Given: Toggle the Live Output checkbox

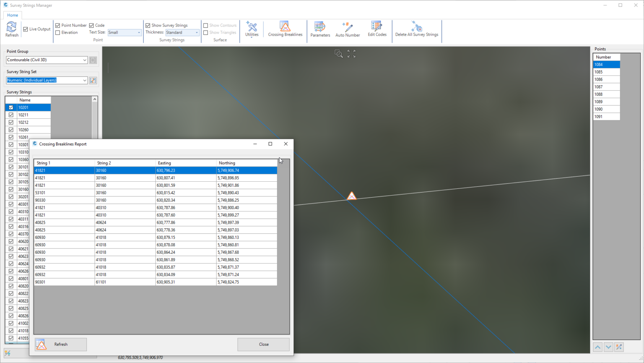Looking at the screenshot, I should 26,29.
